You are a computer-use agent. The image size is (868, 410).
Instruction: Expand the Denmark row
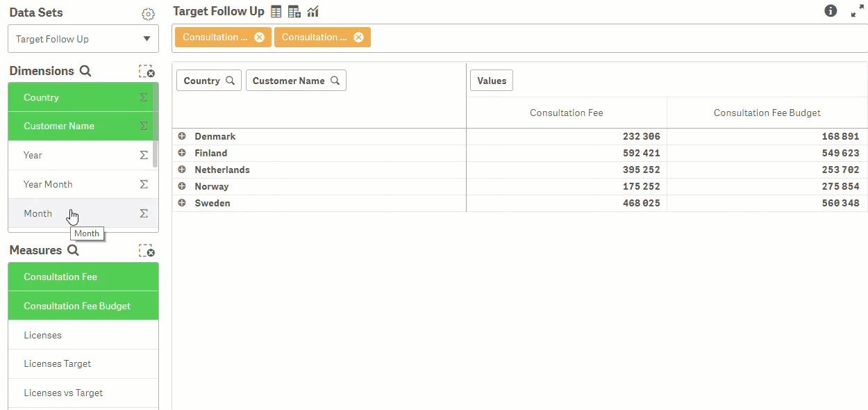[182, 136]
